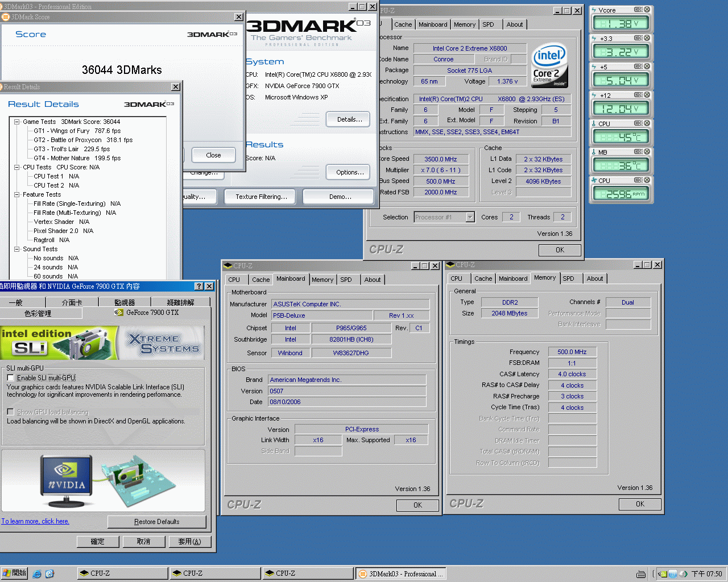728x582 pixels.
Task: Collapse the Sound Tests tree node
Action: (x=17, y=249)
